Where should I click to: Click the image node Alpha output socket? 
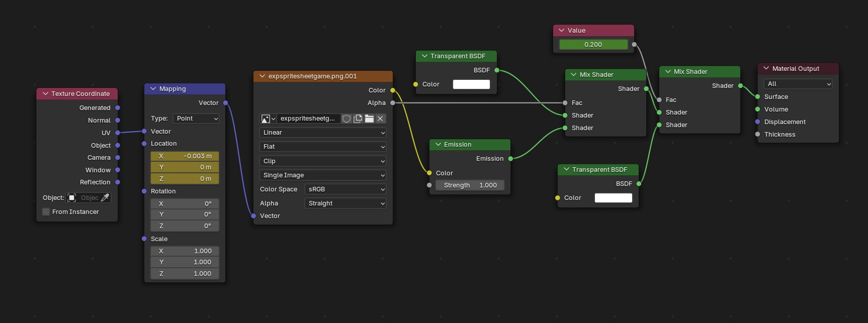coord(393,103)
